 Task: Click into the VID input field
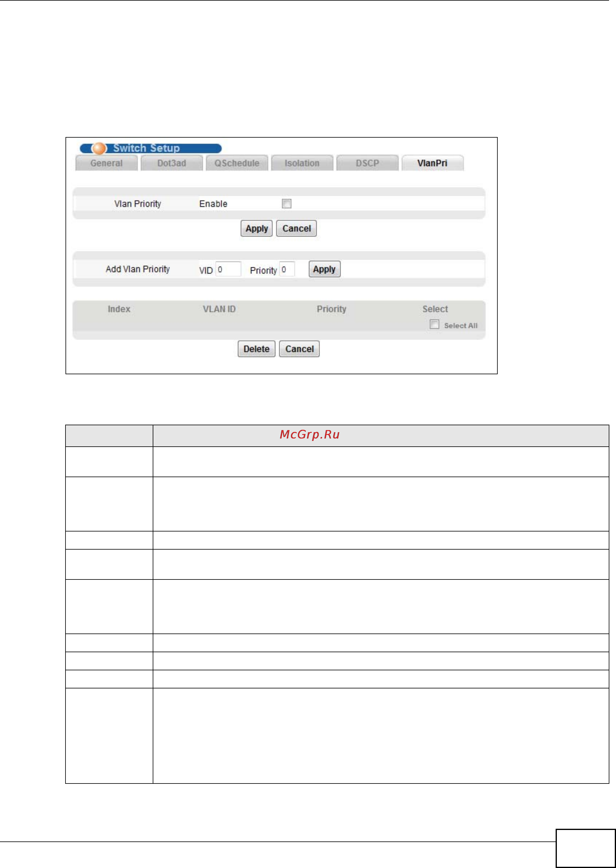click(228, 269)
